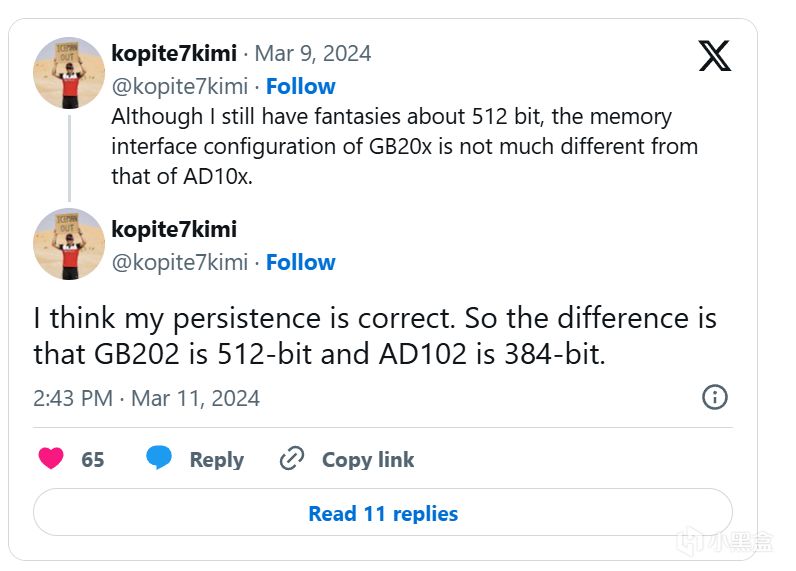Viewport: 796px width, 571px height.
Task: Click the second kopite7kimi display name
Action: (174, 229)
